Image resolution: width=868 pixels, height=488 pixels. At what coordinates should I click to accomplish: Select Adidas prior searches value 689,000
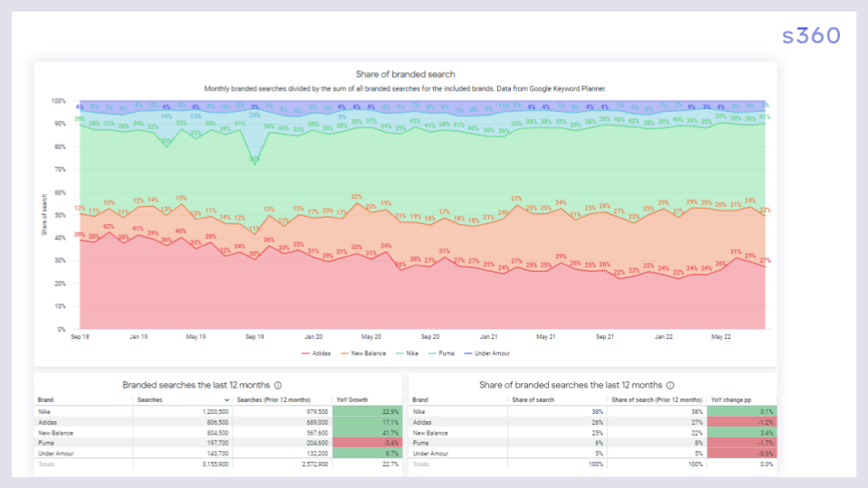pos(317,423)
